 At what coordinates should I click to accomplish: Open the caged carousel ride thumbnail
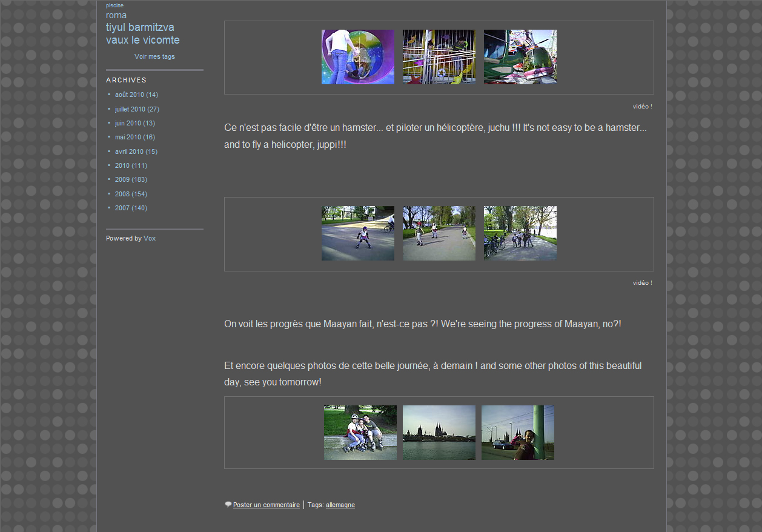439,57
